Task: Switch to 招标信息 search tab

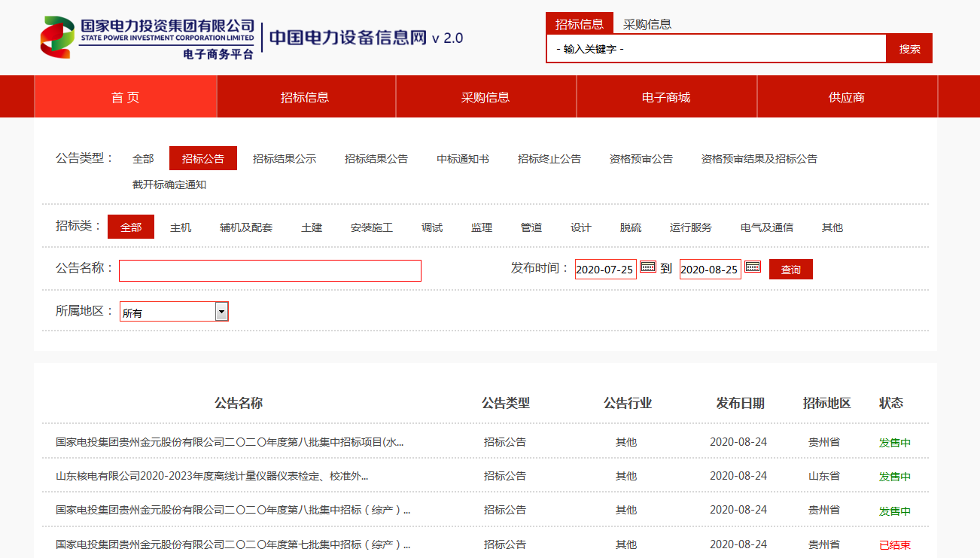Action: (580, 24)
